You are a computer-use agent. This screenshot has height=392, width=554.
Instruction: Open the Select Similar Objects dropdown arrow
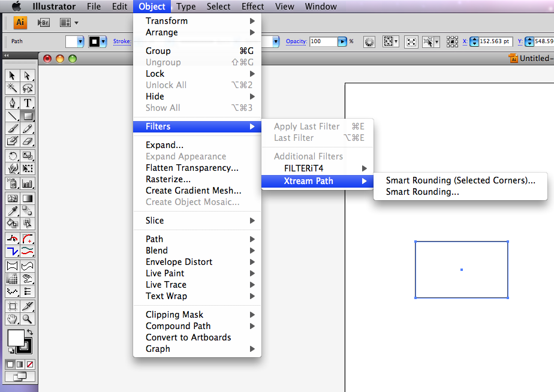point(437,42)
